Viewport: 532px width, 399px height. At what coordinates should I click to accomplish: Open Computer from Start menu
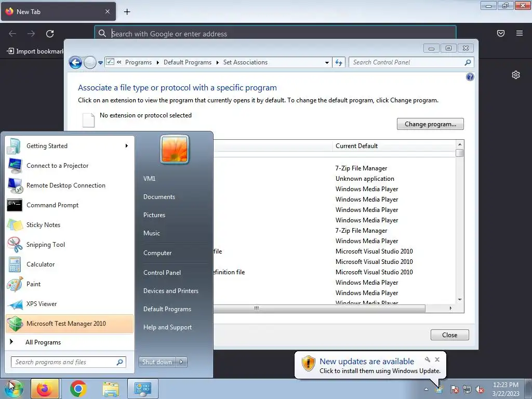157,253
